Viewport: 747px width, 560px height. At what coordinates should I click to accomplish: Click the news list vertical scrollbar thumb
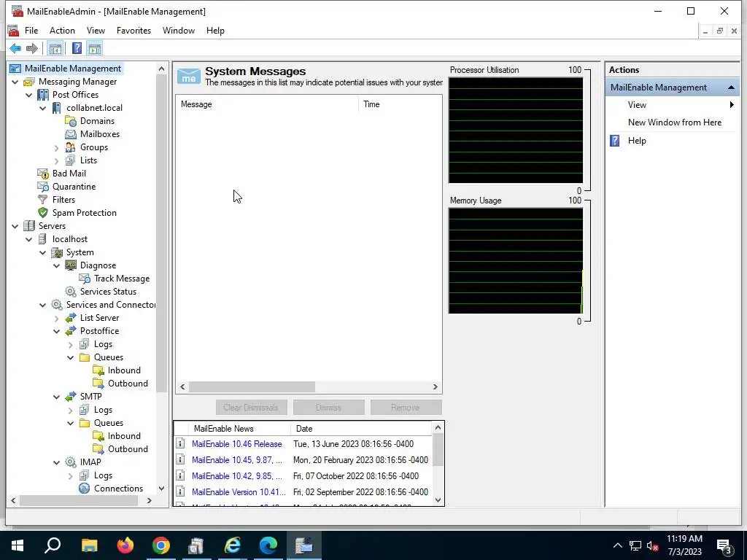438,451
